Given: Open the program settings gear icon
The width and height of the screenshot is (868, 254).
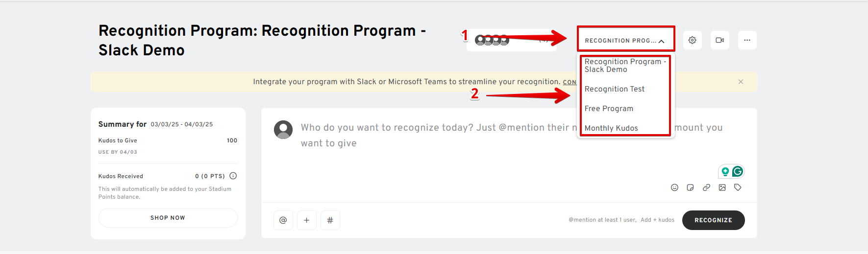Looking at the screenshot, I should [692, 40].
